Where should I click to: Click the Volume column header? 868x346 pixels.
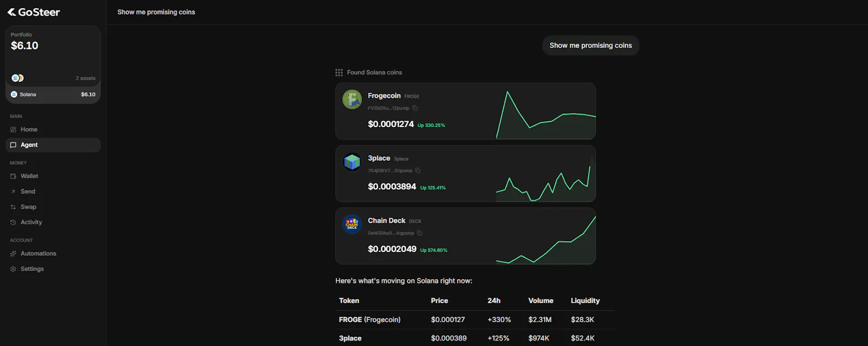541,301
